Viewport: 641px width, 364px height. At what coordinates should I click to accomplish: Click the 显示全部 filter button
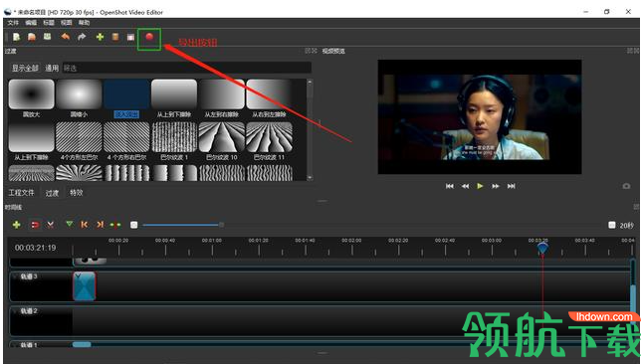tap(25, 69)
